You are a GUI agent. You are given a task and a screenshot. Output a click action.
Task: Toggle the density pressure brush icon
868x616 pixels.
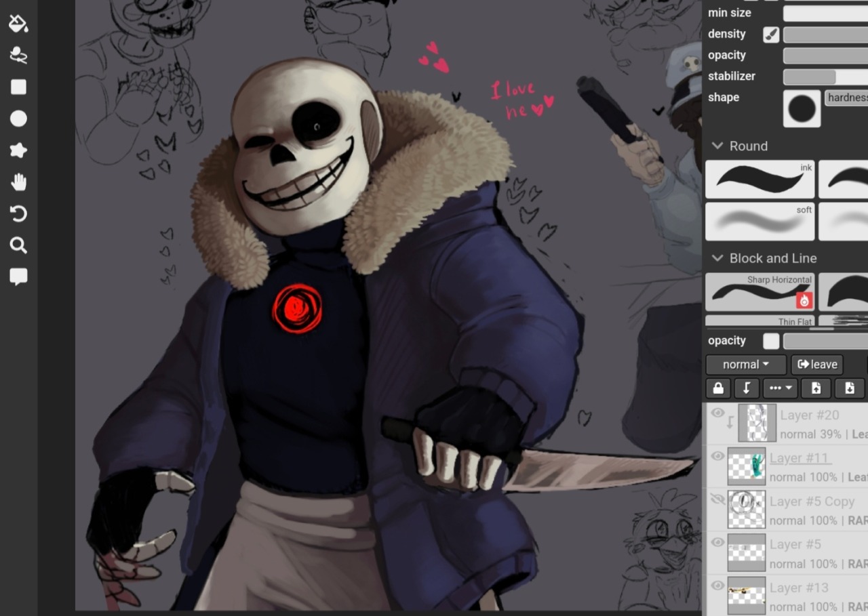pos(771,35)
